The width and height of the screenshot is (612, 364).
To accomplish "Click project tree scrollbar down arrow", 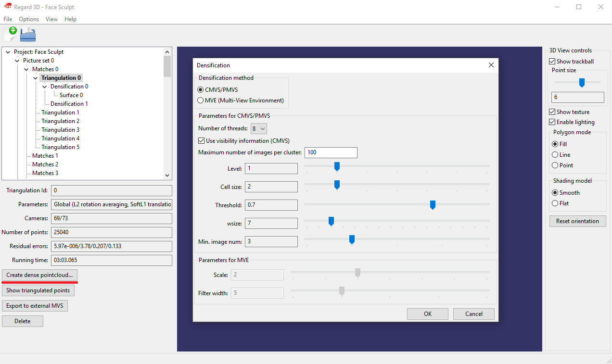I will click(x=167, y=176).
